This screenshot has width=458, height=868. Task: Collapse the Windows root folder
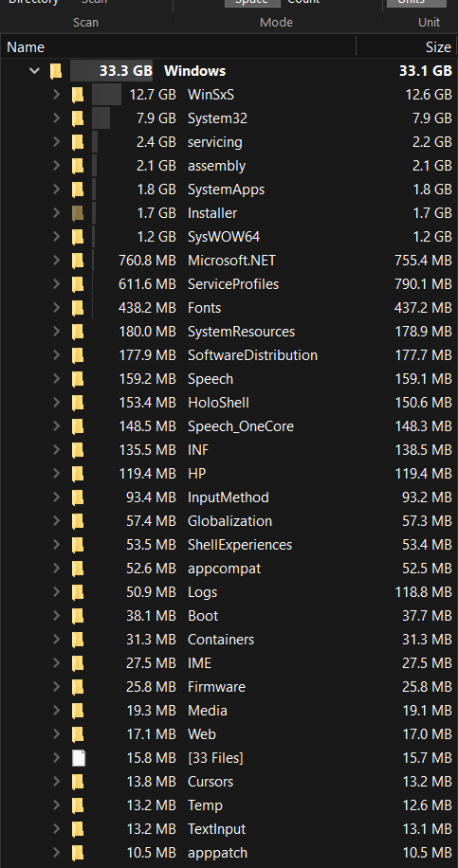[x=34, y=71]
